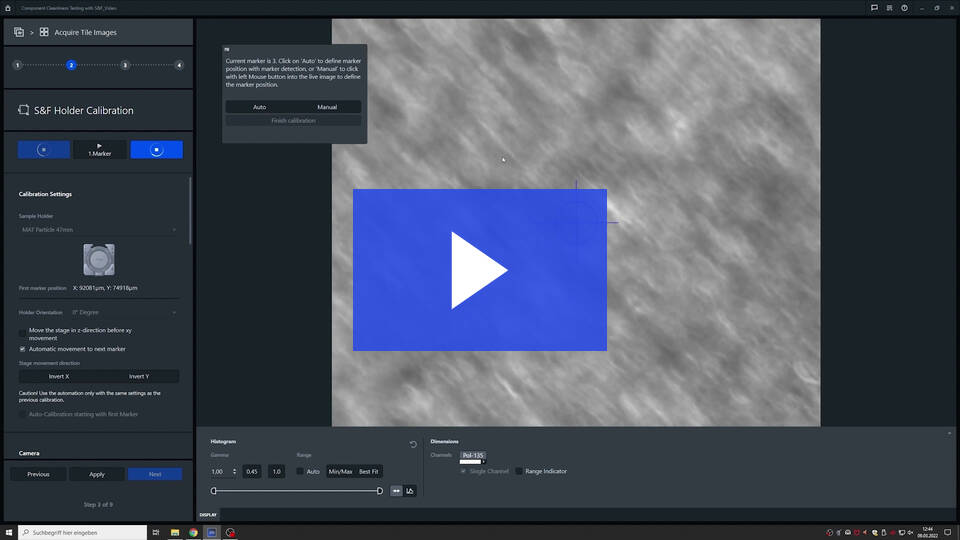Click the Invert X button
This screenshot has height=540, width=960.
pyautogui.click(x=59, y=377)
